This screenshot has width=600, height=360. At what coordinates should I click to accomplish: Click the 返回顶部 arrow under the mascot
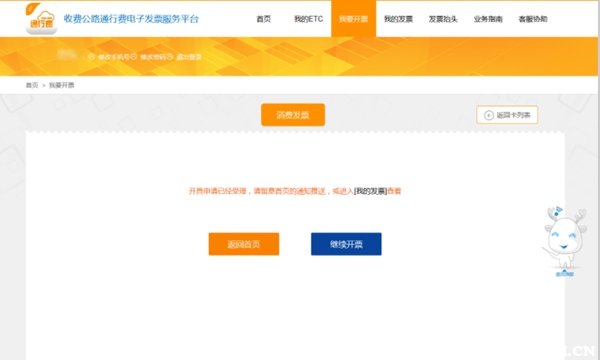(x=564, y=273)
